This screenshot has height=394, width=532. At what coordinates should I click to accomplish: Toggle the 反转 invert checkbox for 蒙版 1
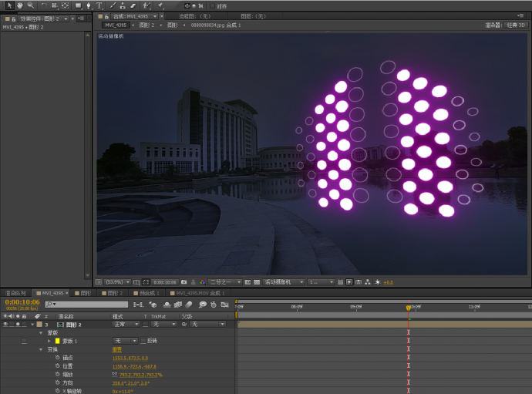click(x=143, y=341)
